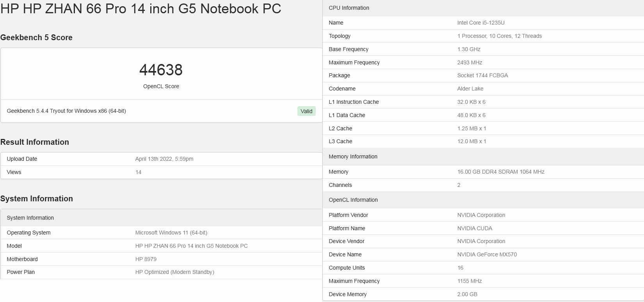Click the 16.00 GB DDR4 memory value
This screenshot has width=644, height=302.
click(501, 172)
